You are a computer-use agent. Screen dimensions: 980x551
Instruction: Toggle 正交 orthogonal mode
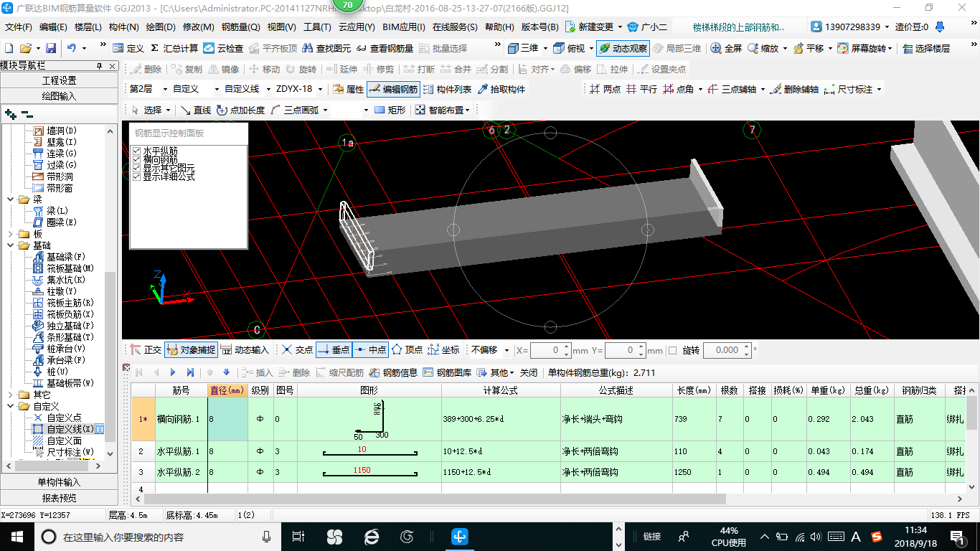coord(145,350)
